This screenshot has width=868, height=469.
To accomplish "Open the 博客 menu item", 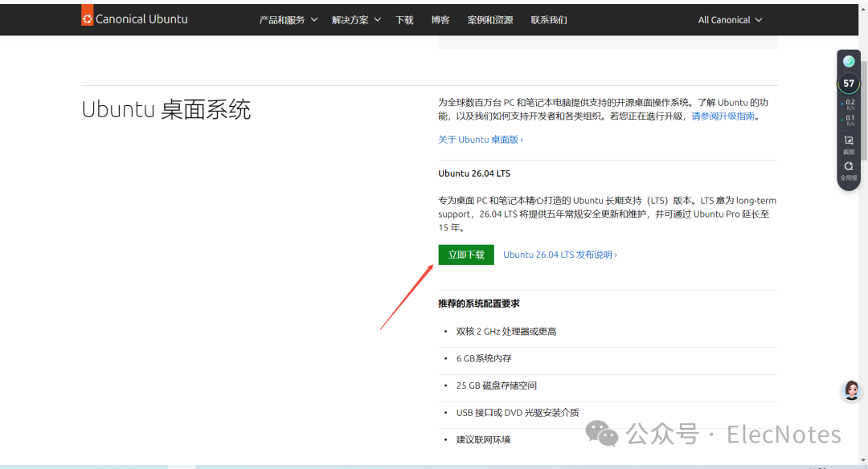I will (x=440, y=20).
